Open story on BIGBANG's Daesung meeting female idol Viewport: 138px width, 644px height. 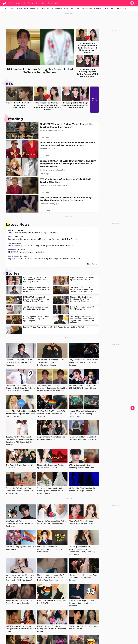36,299
